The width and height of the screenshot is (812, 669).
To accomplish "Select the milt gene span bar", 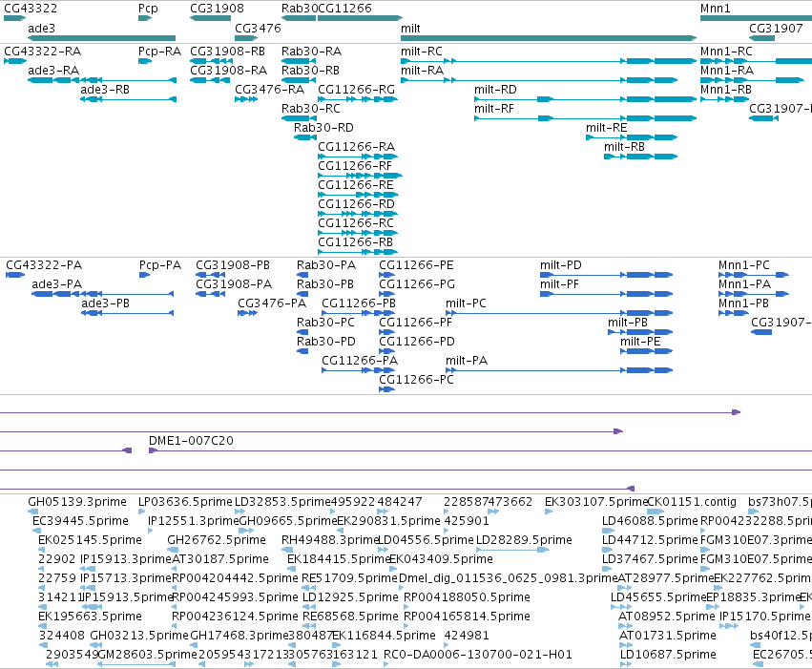I will point(549,38).
